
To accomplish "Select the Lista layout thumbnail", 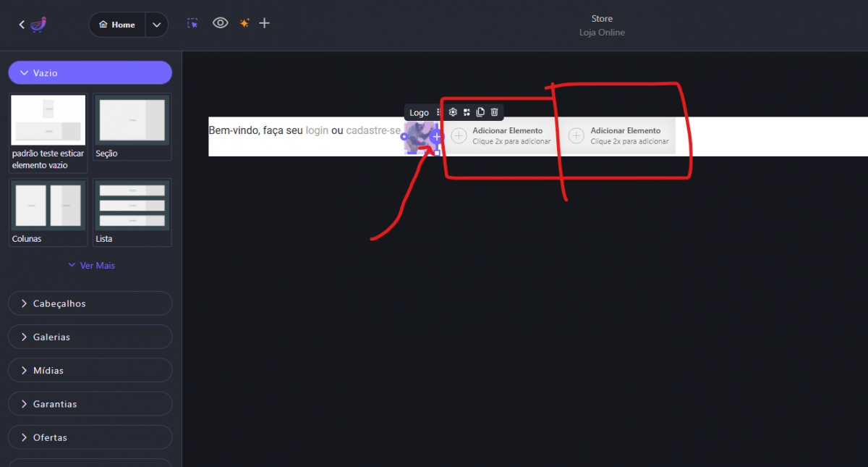I will [x=132, y=206].
